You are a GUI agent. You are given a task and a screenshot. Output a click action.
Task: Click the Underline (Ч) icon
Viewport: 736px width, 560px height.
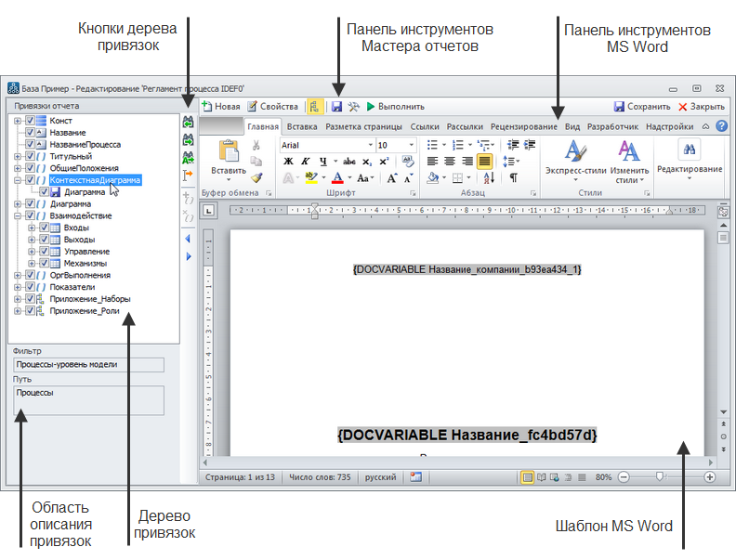tap(322, 161)
